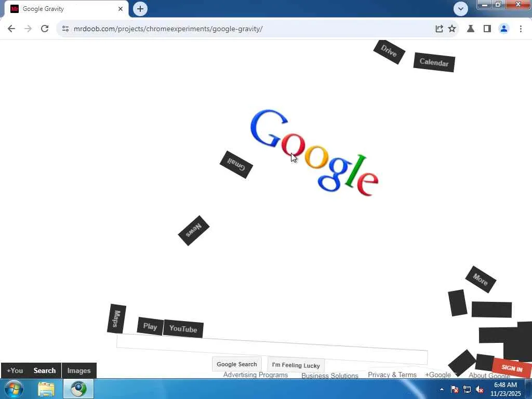Image resolution: width=532 pixels, height=399 pixels.
Task: Open the Windows Start menu
Action: point(14,389)
